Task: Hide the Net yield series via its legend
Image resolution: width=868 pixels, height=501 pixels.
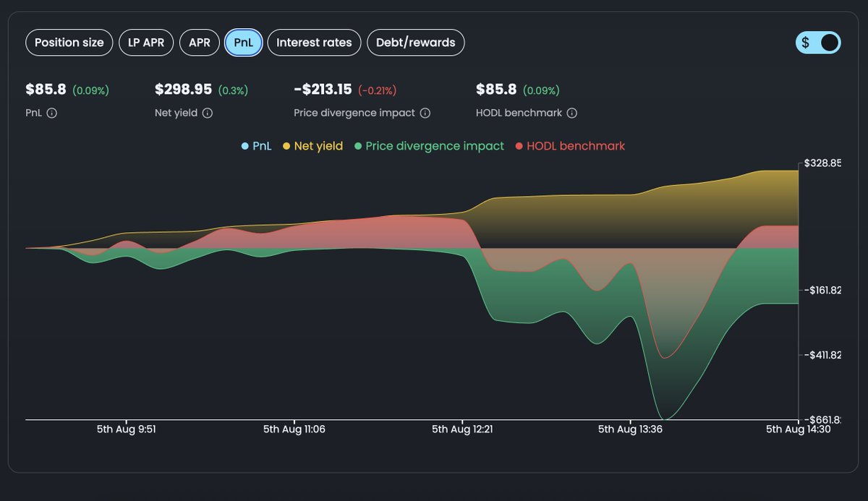Action: [x=312, y=146]
